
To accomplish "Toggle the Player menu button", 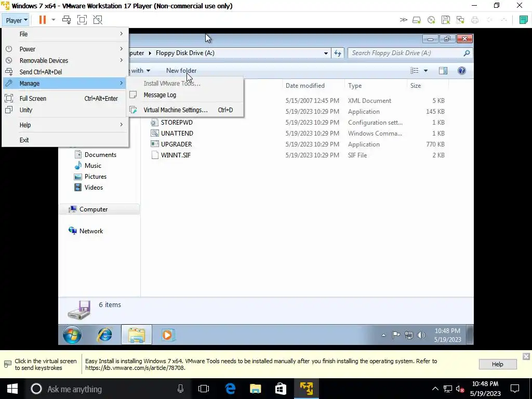I will [16, 20].
